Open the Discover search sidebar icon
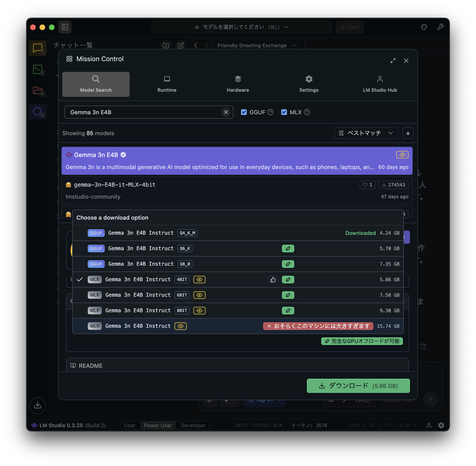The height and width of the screenshot is (466, 476). coord(37,112)
